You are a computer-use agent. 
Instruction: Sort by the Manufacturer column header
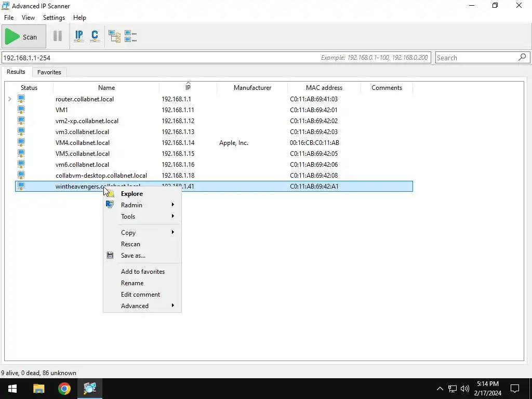click(x=252, y=87)
